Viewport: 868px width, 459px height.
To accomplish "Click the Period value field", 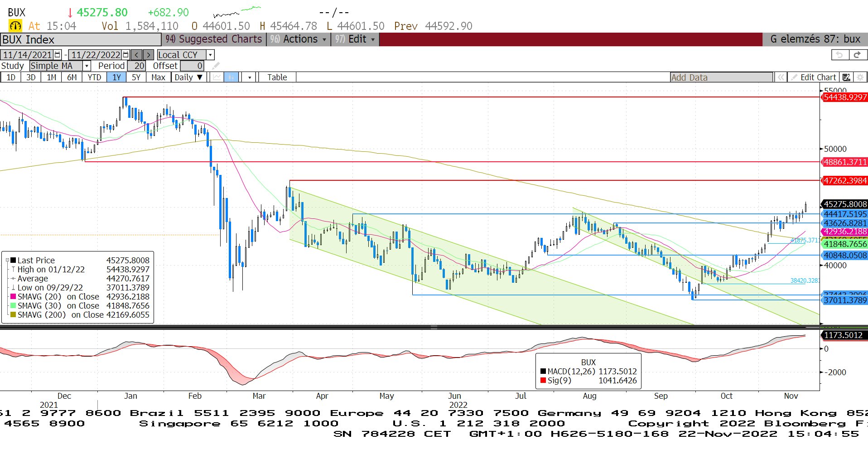I will (136, 66).
